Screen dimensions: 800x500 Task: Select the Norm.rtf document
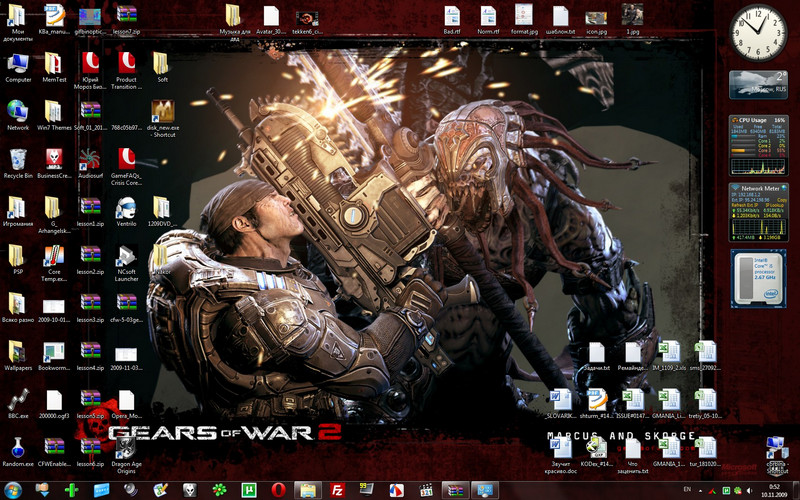click(x=488, y=20)
